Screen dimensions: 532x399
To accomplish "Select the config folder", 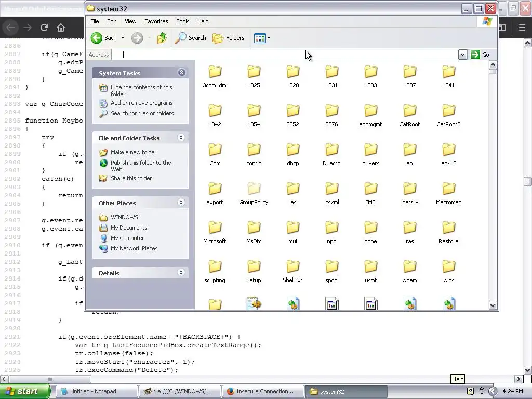I will [254, 155].
